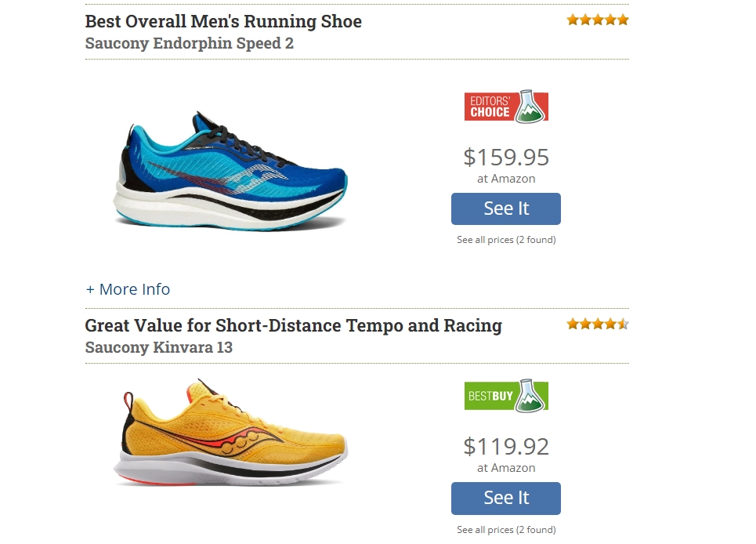The width and height of the screenshot is (756, 544).
Task: Click the flask icon in Editors' Choice badge
Action: click(531, 107)
